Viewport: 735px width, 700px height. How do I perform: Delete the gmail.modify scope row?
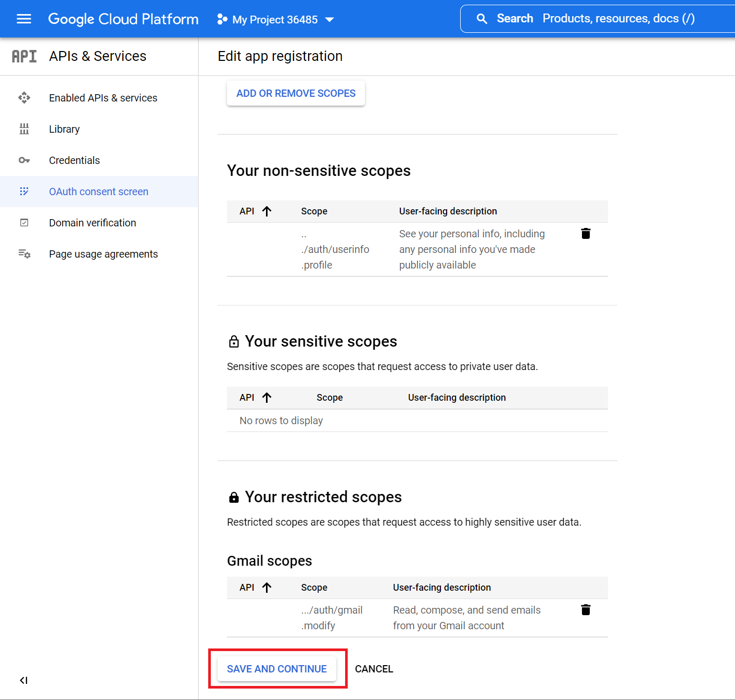pos(586,610)
